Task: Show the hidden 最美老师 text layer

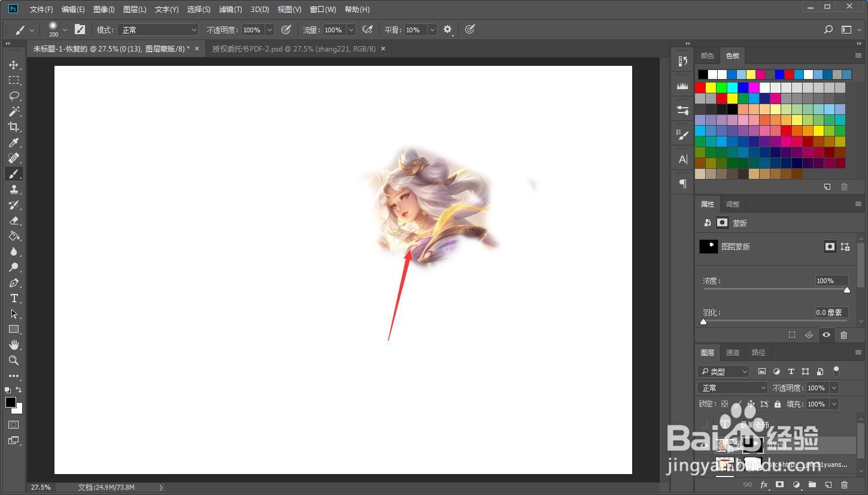Action: tap(704, 424)
